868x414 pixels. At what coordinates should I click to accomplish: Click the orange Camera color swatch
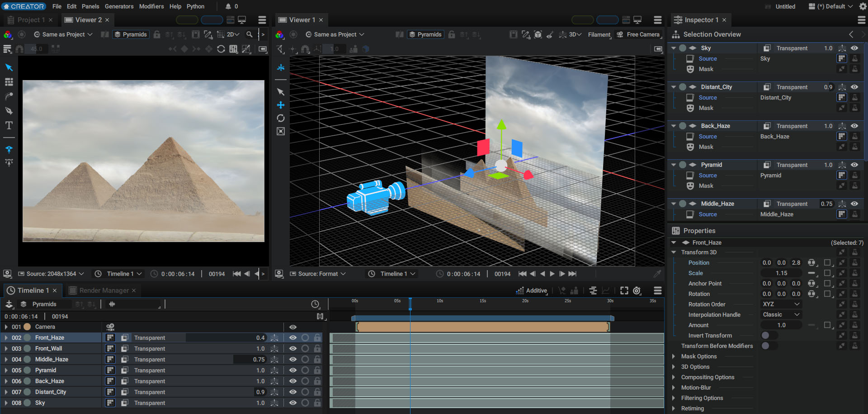(27, 327)
